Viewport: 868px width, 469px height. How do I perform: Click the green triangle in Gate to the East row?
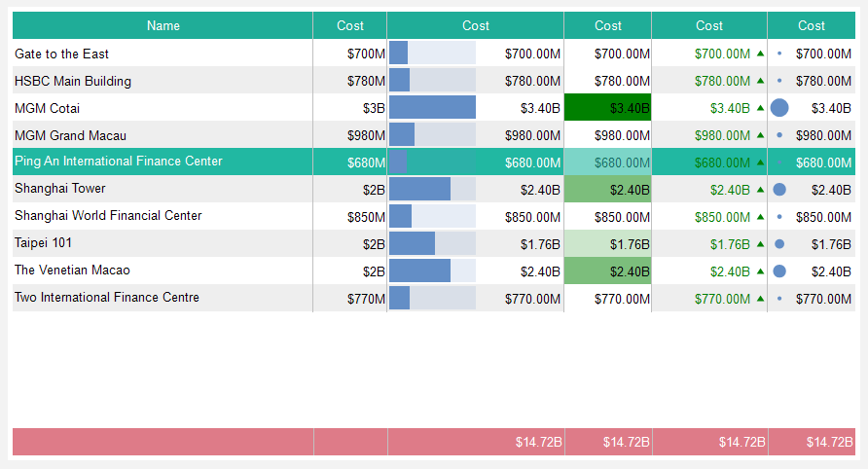tap(760, 54)
